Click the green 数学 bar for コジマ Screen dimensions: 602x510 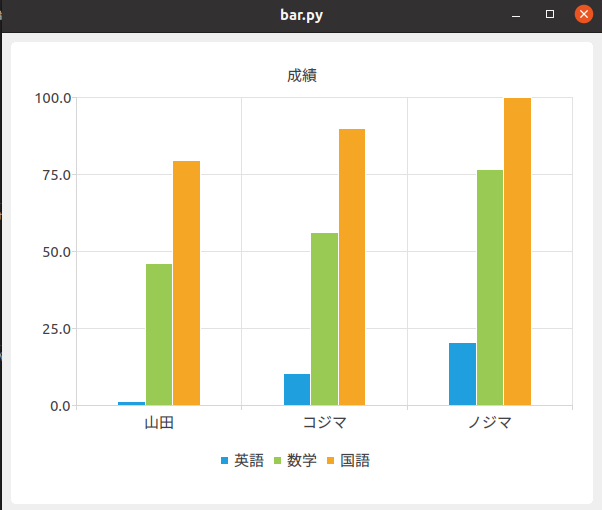[x=324, y=319]
